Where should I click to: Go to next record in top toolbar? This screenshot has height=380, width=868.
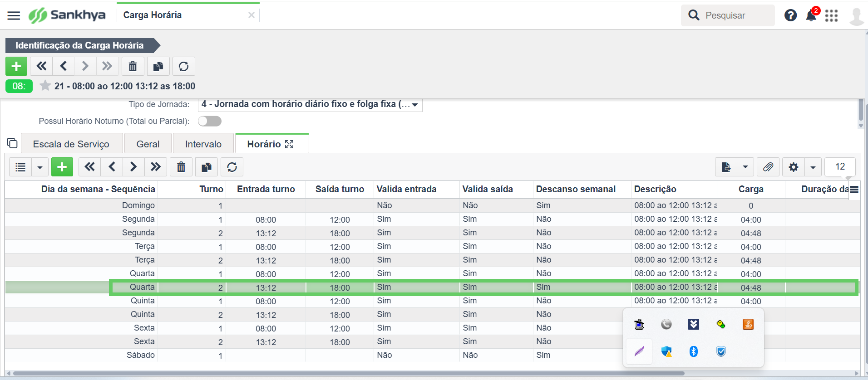tap(85, 66)
